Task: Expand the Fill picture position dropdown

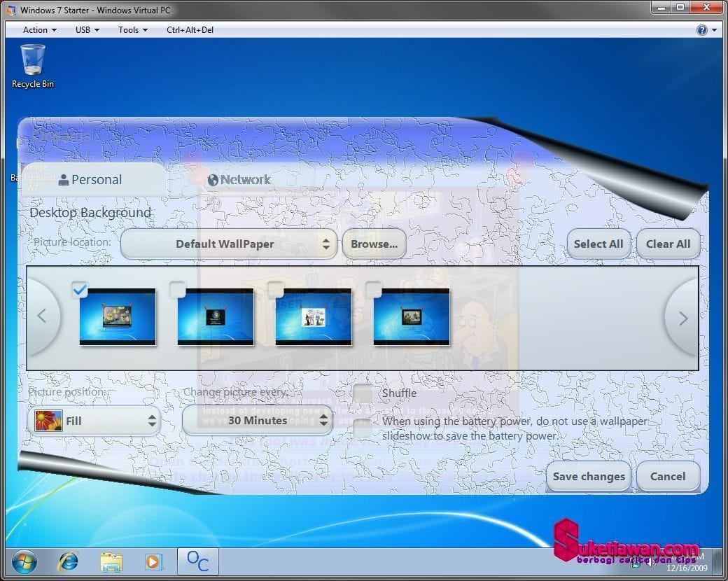Action: (x=94, y=421)
